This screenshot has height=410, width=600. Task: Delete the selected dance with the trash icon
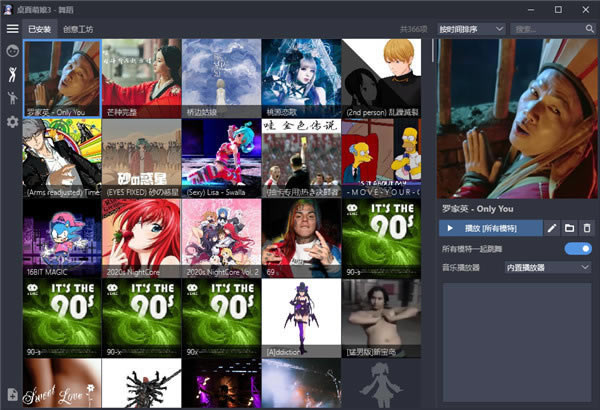[587, 229]
